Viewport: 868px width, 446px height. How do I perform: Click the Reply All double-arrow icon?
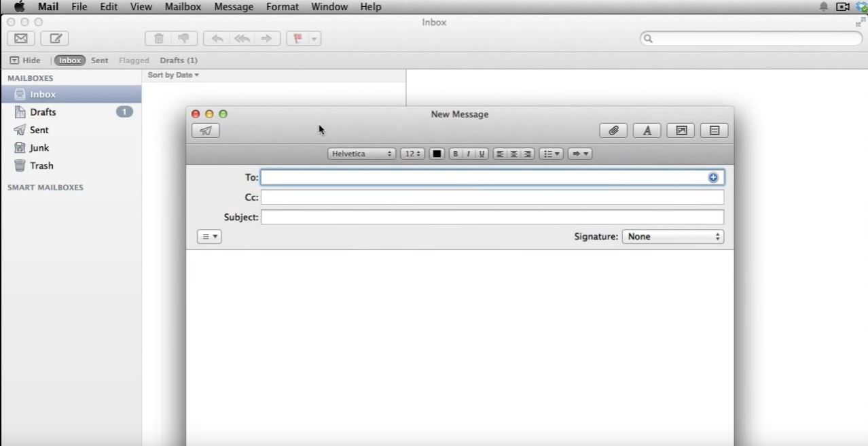click(242, 39)
